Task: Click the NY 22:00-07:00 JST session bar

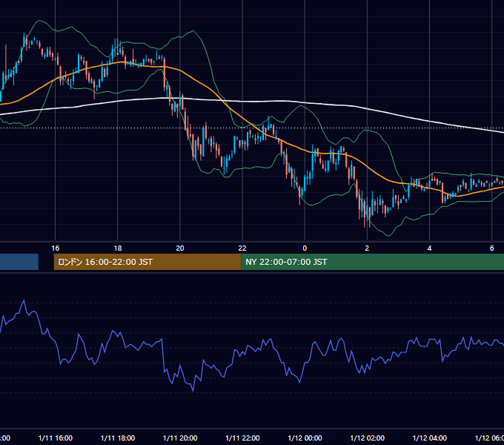Action: pyautogui.click(x=372, y=262)
